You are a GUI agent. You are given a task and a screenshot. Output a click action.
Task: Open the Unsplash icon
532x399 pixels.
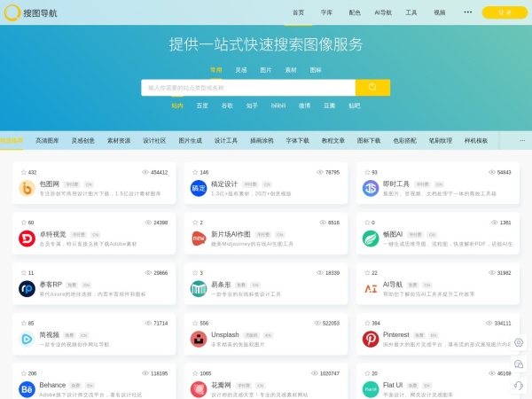coord(199,340)
